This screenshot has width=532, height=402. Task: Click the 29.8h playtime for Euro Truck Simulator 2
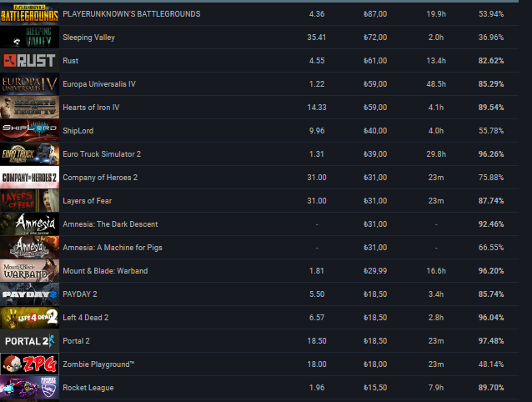click(436, 154)
